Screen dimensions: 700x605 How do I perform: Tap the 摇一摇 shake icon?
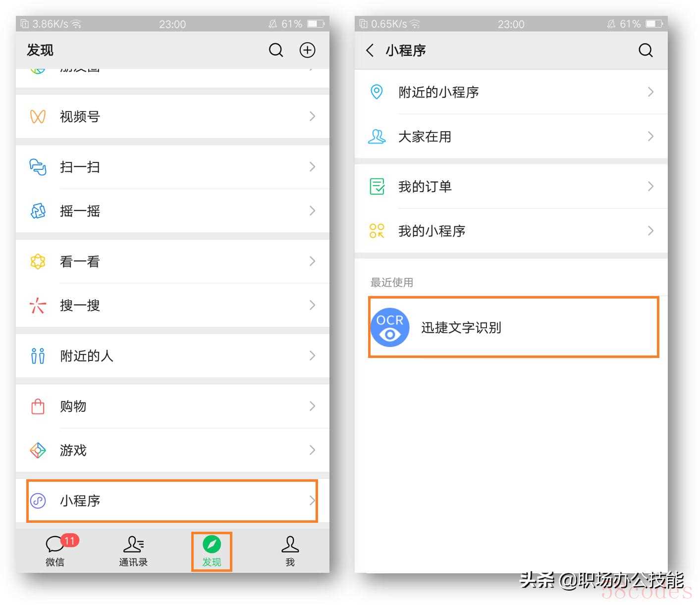tap(38, 211)
